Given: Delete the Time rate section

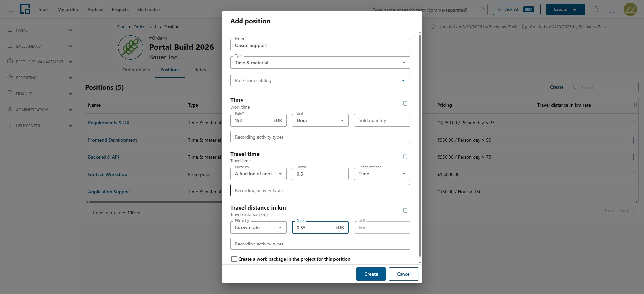Looking at the screenshot, I should (x=405, y=103).
